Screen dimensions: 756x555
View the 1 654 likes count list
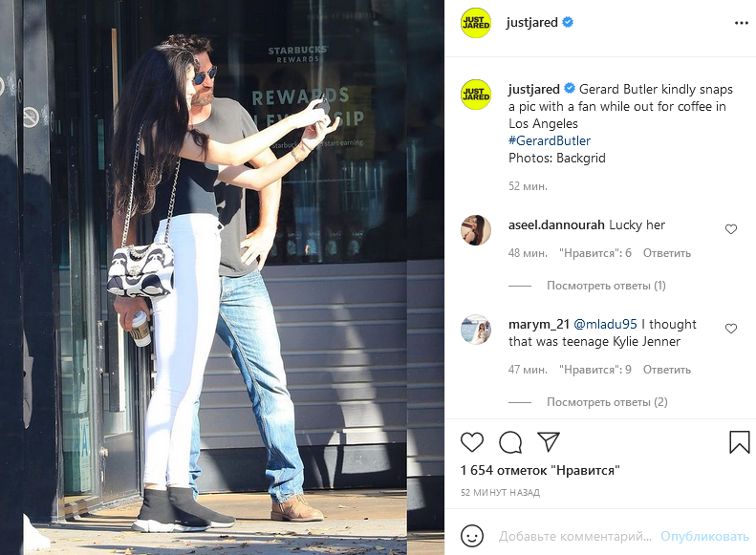(540, 470)
